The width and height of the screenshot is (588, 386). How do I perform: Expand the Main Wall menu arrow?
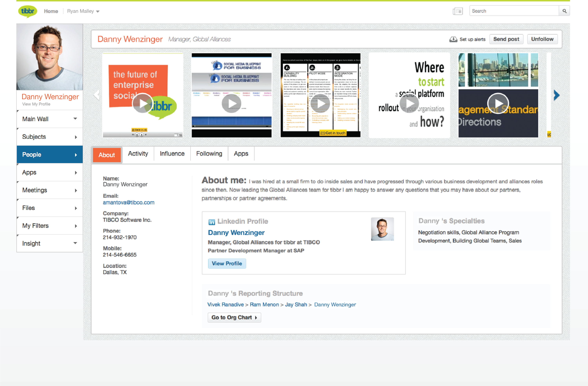click(75, 119)
